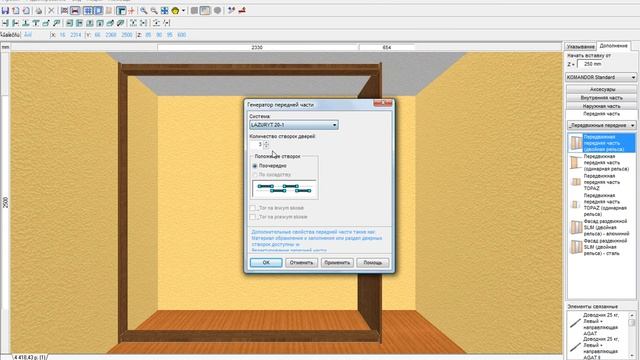Expand the Внутренняя часть section
Viewport: 640px width, 360px height.
pyautogui.click(x=601, y=98)
